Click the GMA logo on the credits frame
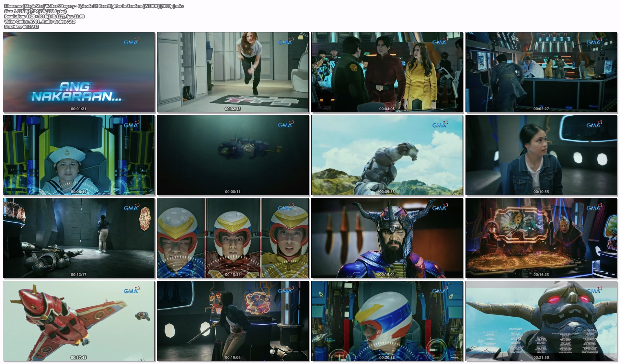This screenshot has width=620, height=364. click(x=594, y=290)
